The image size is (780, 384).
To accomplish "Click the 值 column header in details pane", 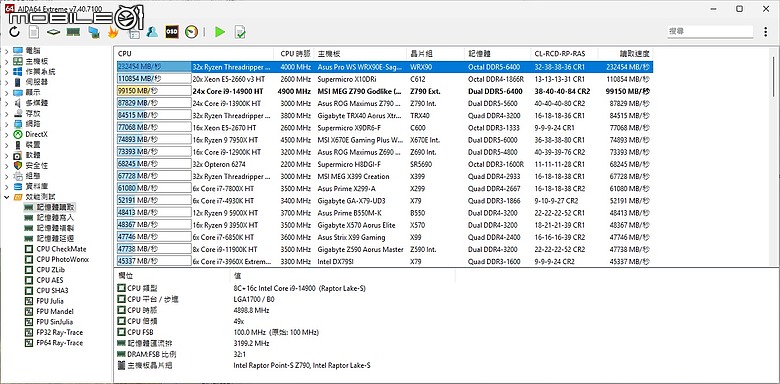I will [x=342, y=276].
